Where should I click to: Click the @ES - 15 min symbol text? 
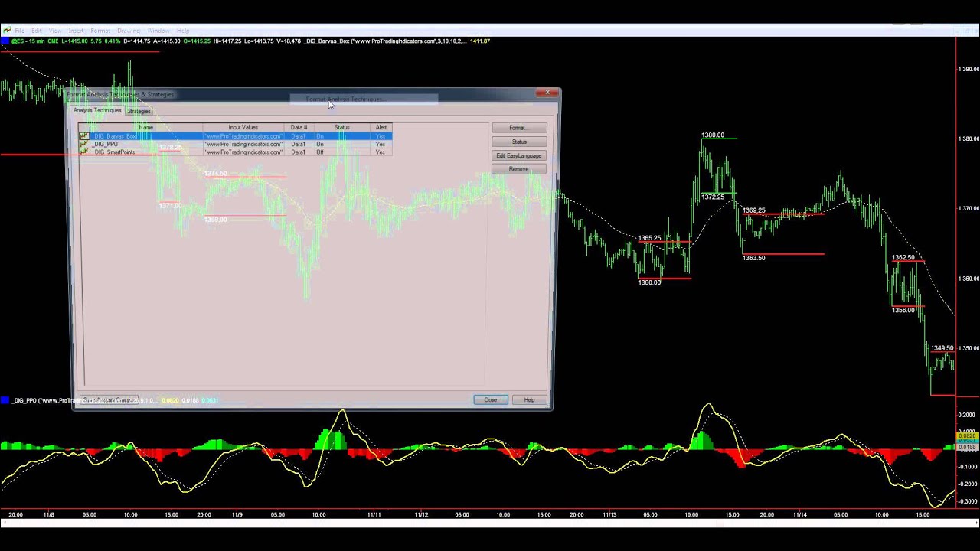tap(29, 41)
